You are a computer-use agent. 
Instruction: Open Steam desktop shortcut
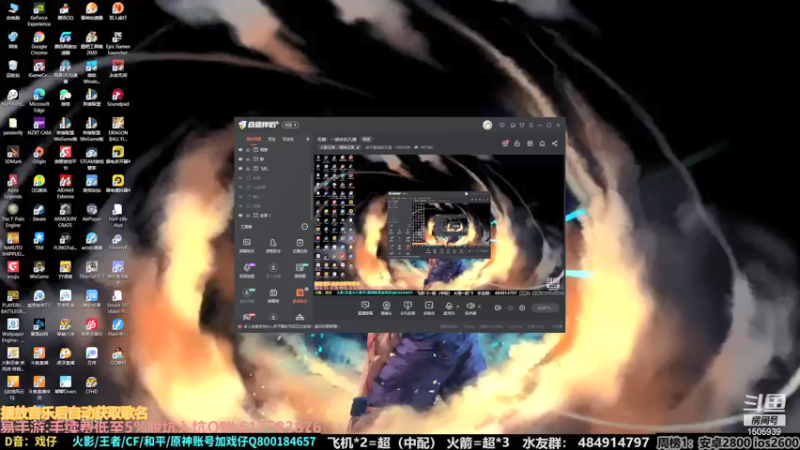coord(39,212)
